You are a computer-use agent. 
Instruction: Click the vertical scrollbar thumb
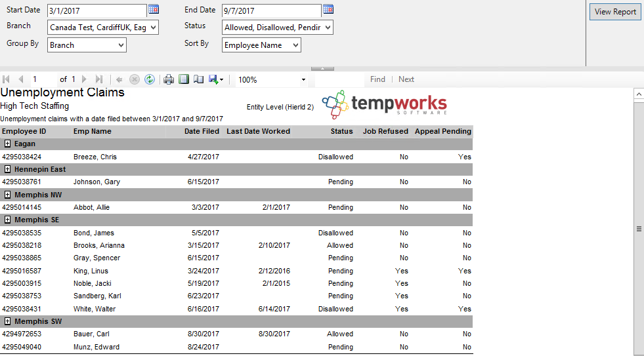[x=639, y=229]
